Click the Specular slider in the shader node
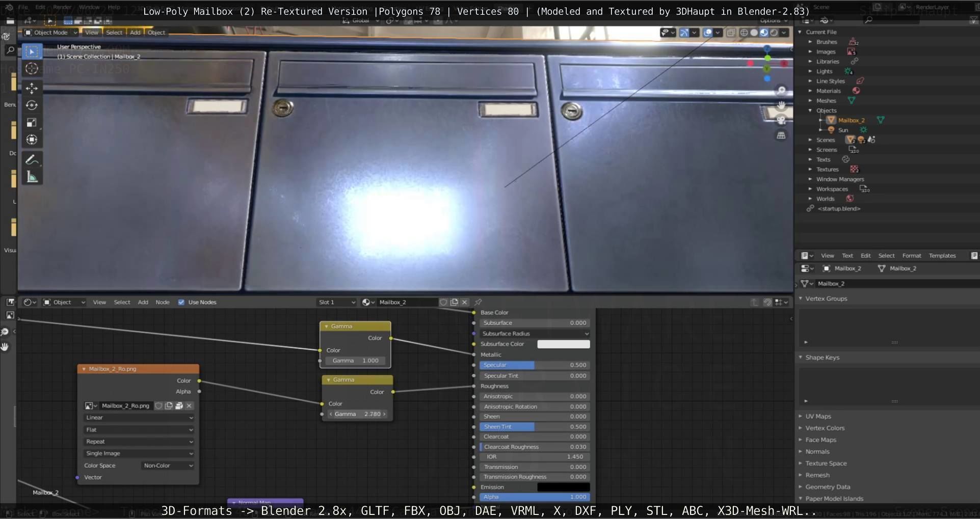980x519 pixels. click(535, 365)
